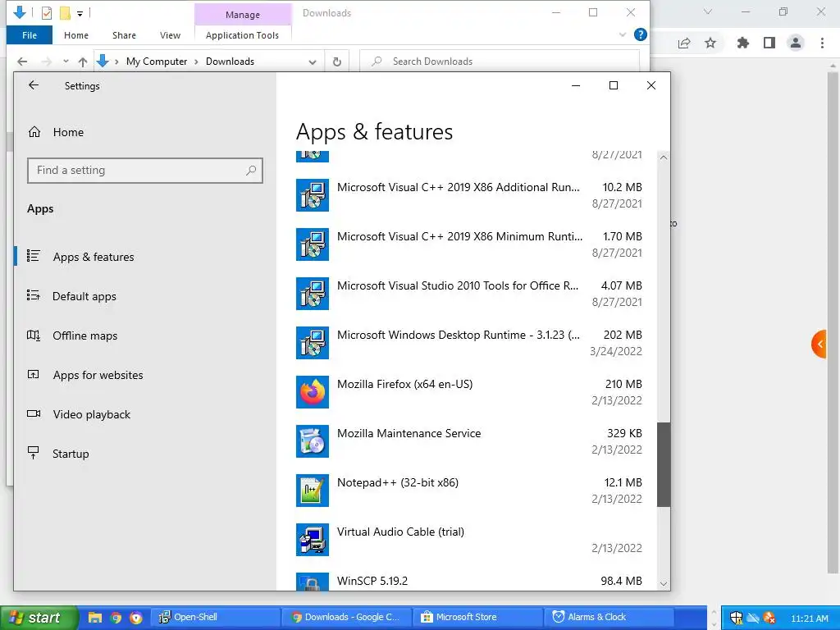Share this page in Chrome toolbar
The width and height of the screenshot is (840, 630).
coord(684,43)
